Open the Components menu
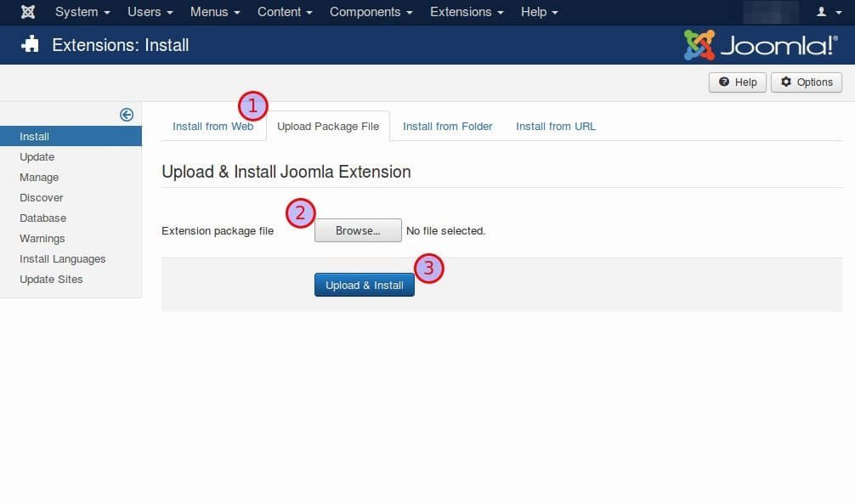Screen dimensions: 855x504 [371, 12]
